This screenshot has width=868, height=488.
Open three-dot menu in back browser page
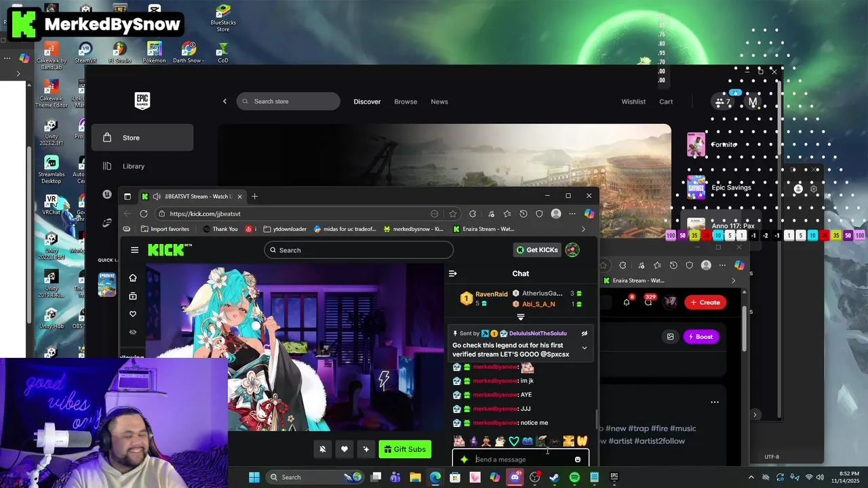(x=714, y=402)
